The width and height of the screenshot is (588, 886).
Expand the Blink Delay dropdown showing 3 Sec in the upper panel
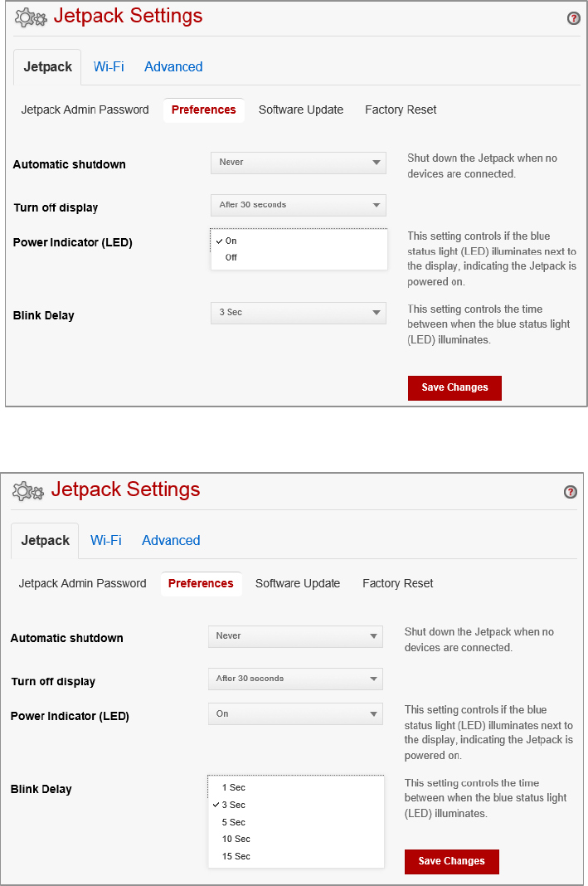pos(299,313)
